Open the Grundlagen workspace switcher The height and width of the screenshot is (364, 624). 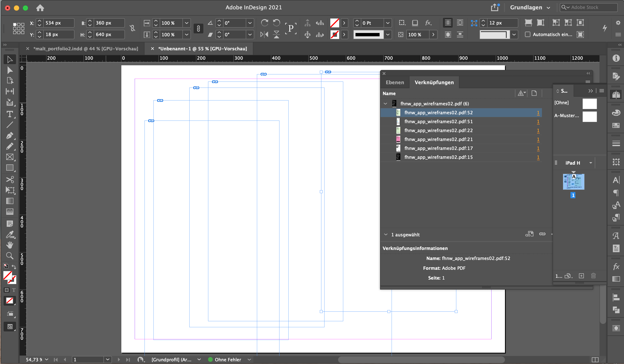[530, 7]
